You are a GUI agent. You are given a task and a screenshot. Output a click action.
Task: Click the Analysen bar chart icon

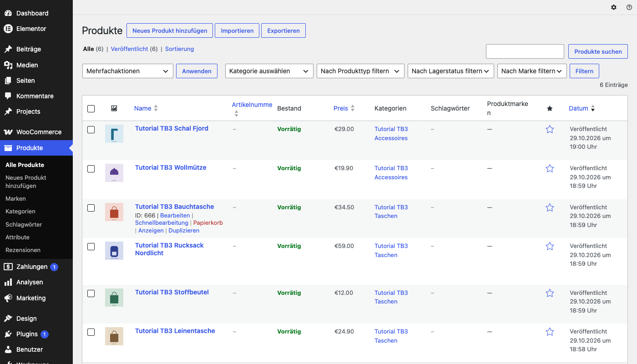tap(8, 282)
